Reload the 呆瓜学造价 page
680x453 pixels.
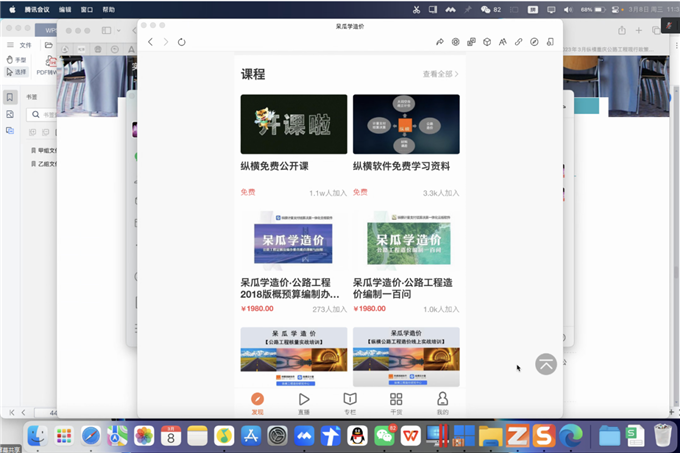click(182, 42)
